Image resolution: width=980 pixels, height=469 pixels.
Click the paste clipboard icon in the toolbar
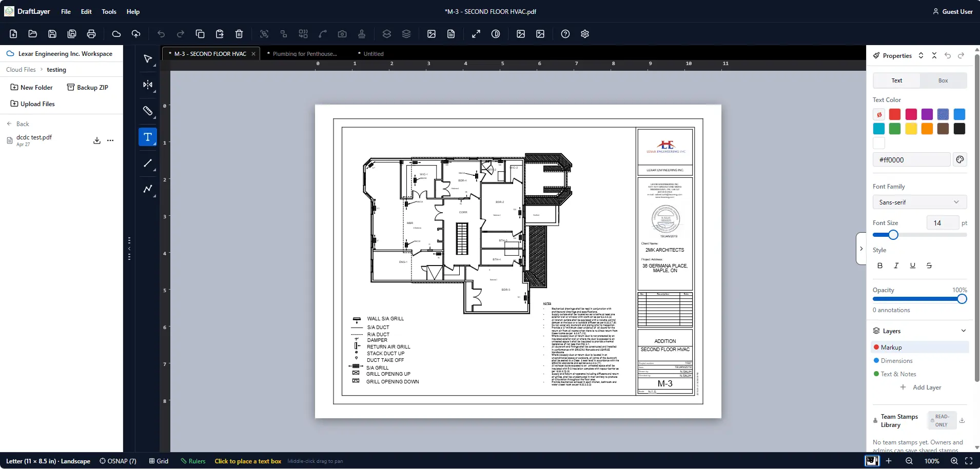(220, 34)
